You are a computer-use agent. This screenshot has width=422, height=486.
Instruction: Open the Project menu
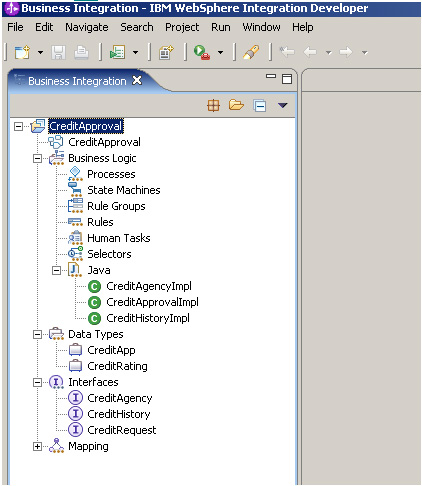[x=182, y=27]
